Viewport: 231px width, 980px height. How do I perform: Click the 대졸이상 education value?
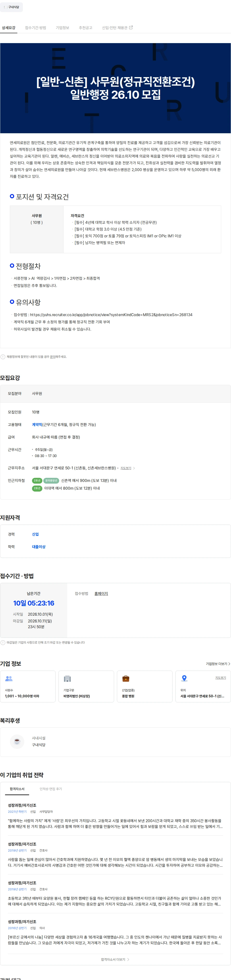[38, 547]
